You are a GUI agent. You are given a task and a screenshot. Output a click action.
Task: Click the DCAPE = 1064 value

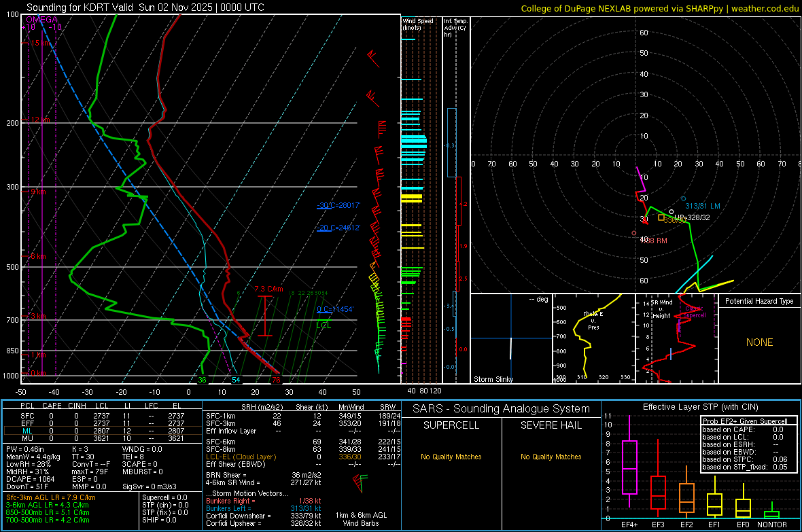click(x=30, y=479)
